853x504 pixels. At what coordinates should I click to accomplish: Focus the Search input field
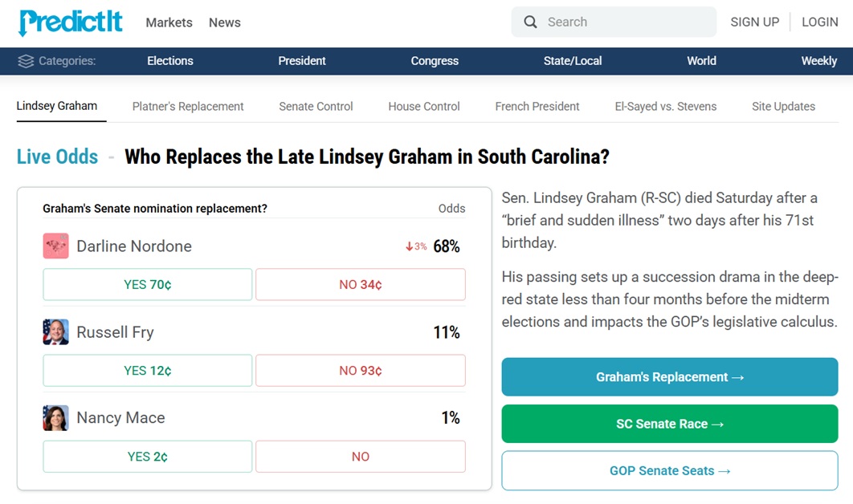coord(614,22)
